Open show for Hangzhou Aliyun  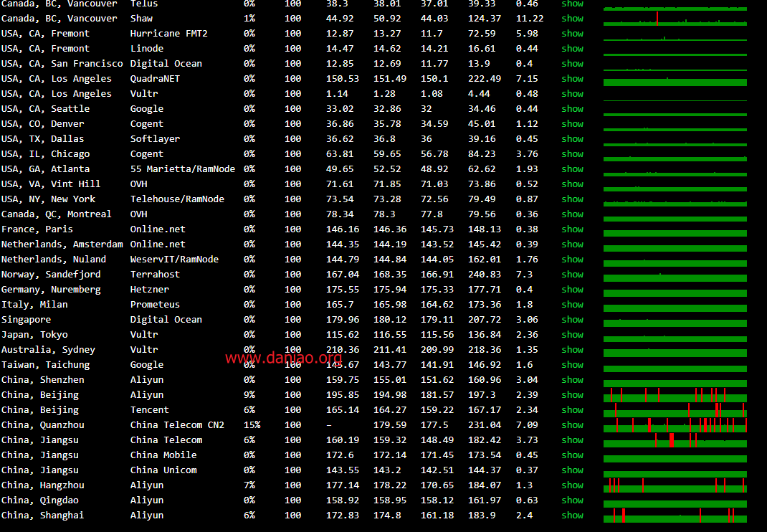(572, 485)
